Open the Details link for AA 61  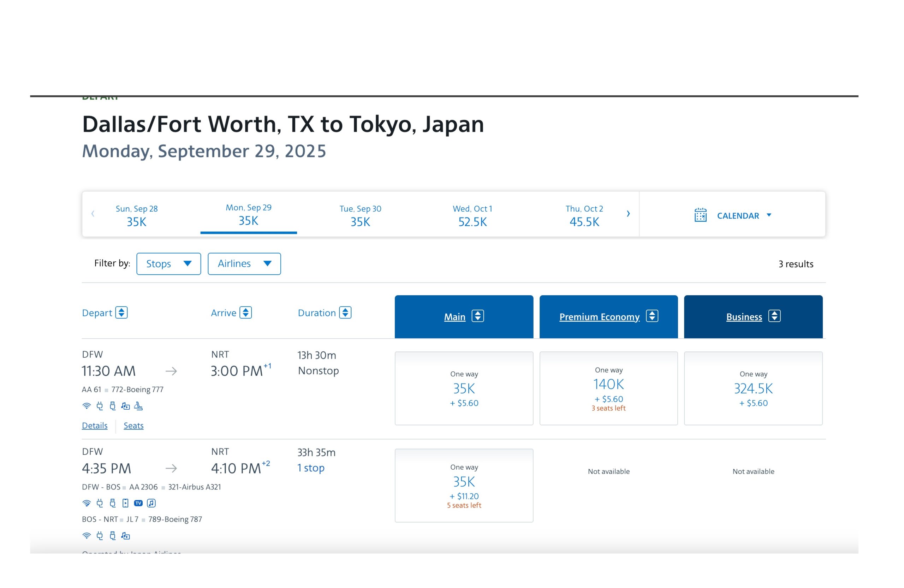point(95,426)
